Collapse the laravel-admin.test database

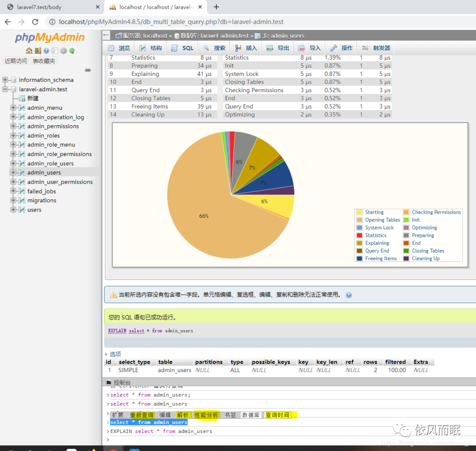pos(5,89)
